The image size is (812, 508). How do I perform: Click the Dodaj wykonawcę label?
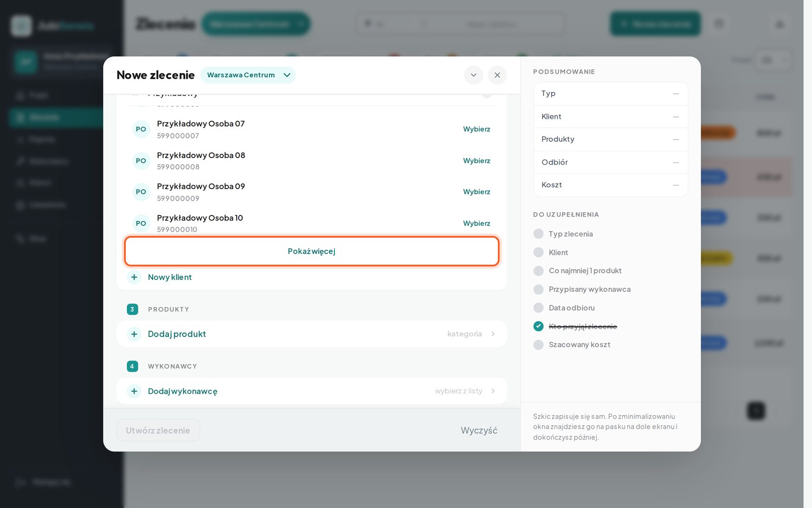183,391
